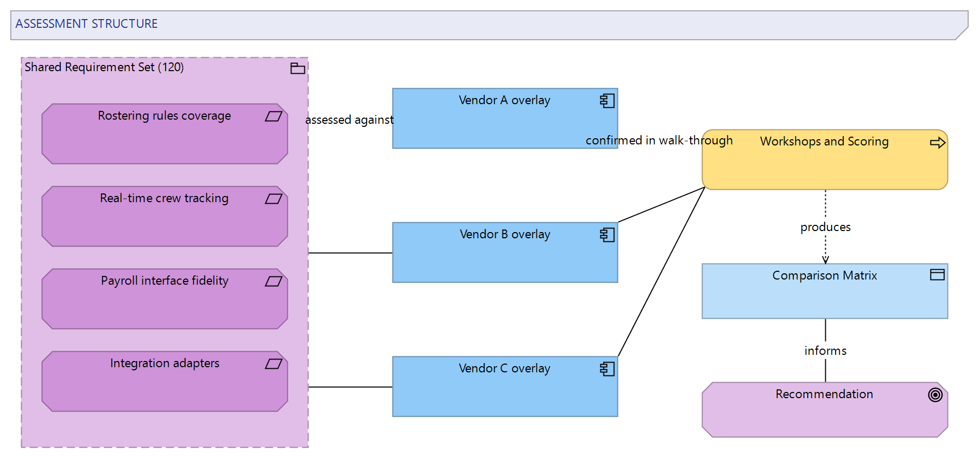
Task: Click the 'produces' connector label
Action: pos(825,227)
